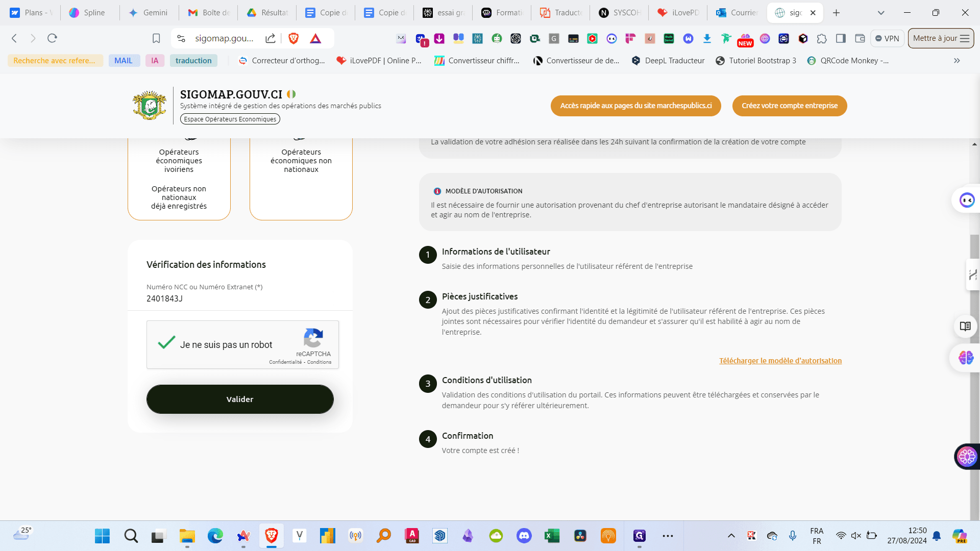Open the taskbar overflow three-dots menu
The height and width of the screenshot is (551, 980).
[x=668, y=536]
